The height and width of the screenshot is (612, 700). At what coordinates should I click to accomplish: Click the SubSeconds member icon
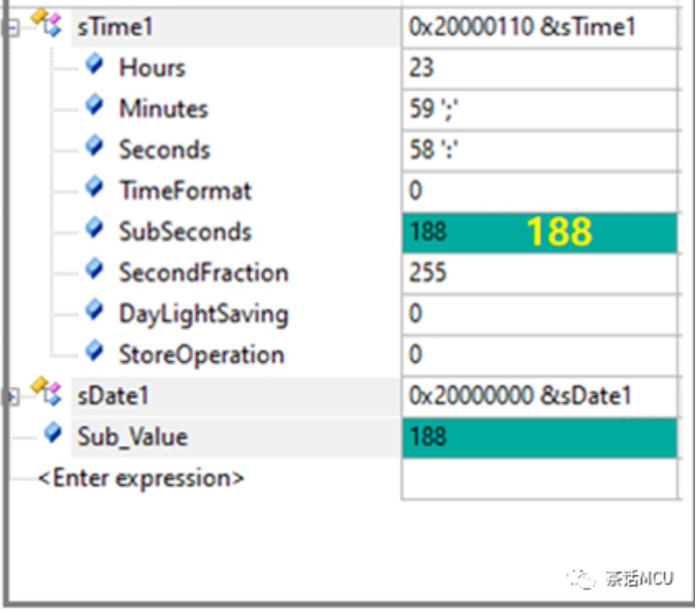95,228
